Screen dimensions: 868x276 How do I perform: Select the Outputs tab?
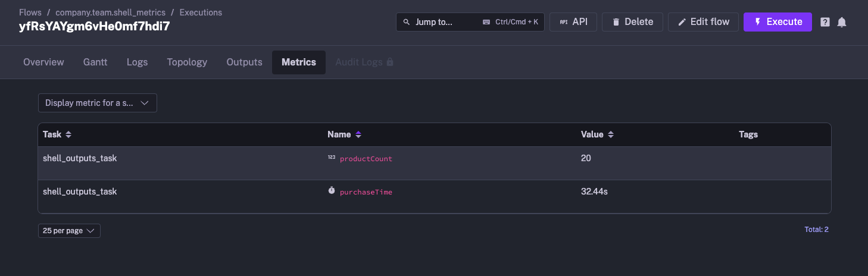click(x=244, y=62)
